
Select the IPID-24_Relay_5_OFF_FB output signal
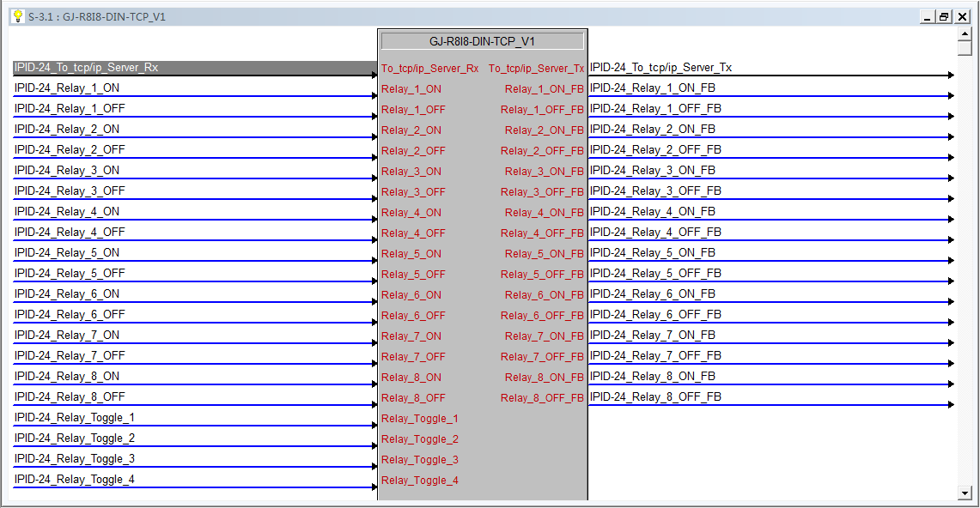click(770, 274)
